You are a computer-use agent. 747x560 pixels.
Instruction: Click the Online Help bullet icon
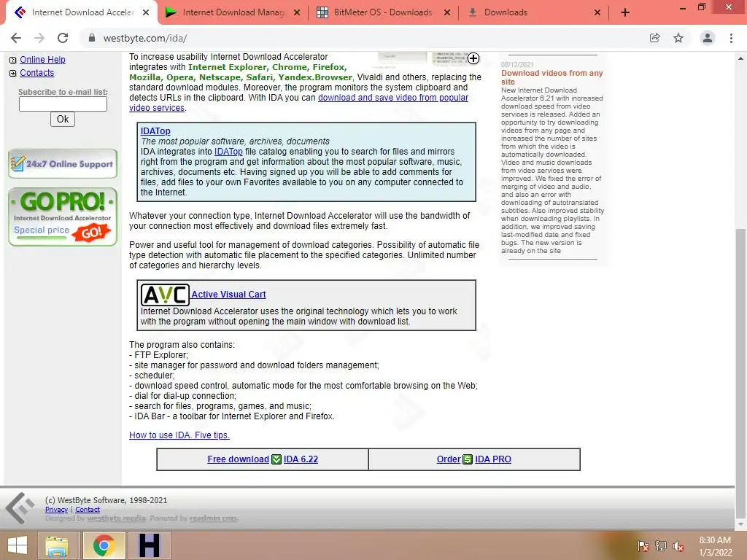pyautogui.click(x=13, y=60)
